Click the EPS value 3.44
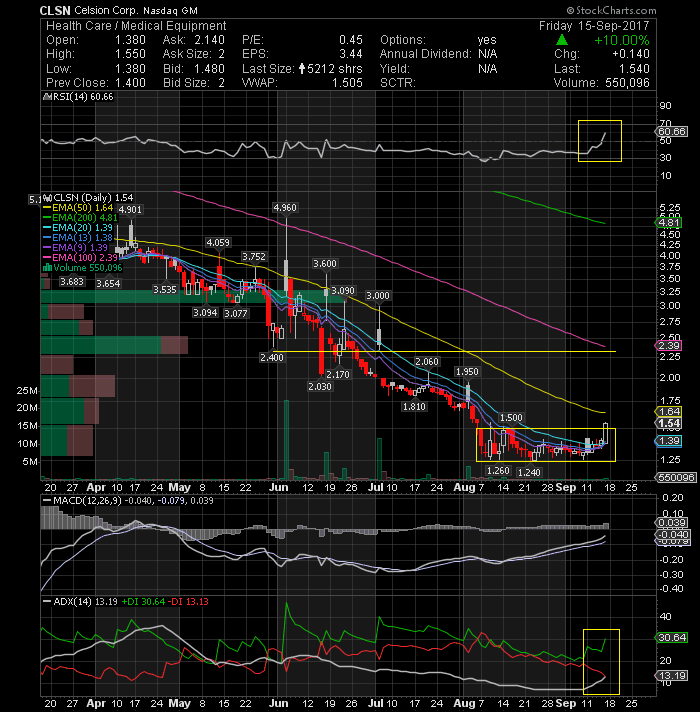 pyautogui.click(x=351, y=54)
